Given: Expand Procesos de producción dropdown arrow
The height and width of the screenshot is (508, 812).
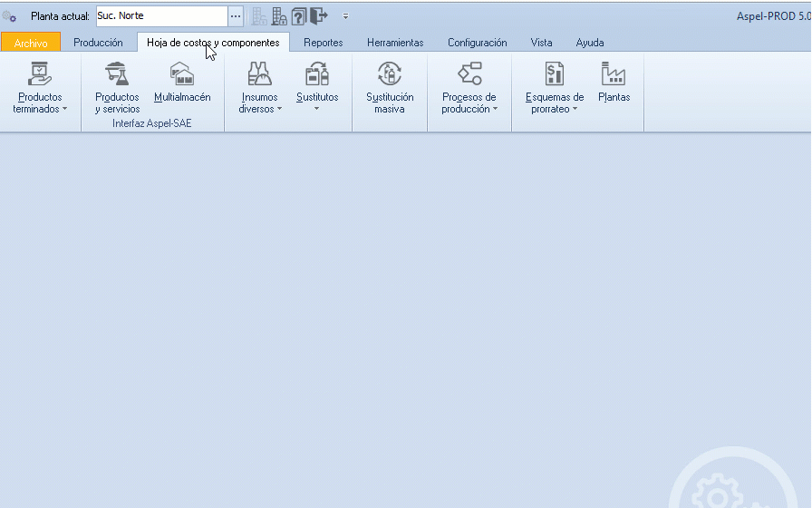Looking at the screenshot, I should [496, 110].
